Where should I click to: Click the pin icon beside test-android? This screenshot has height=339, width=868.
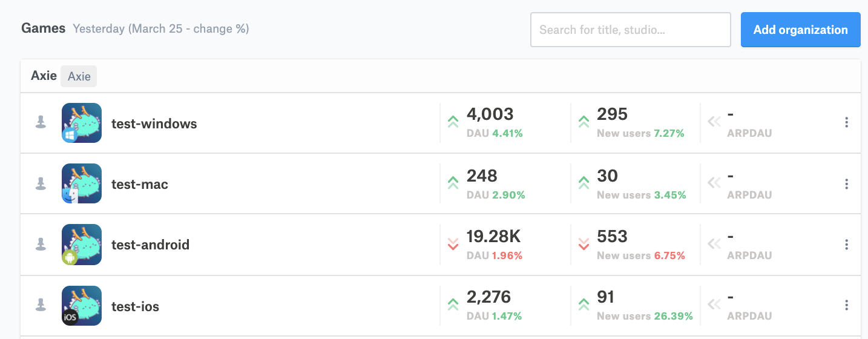click(41, 245)
